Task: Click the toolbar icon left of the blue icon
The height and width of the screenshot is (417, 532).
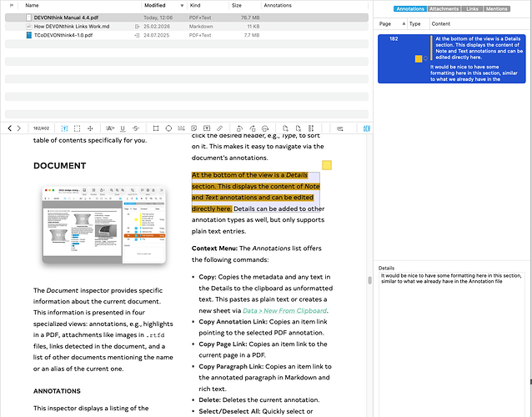Action: pos(339,128)
